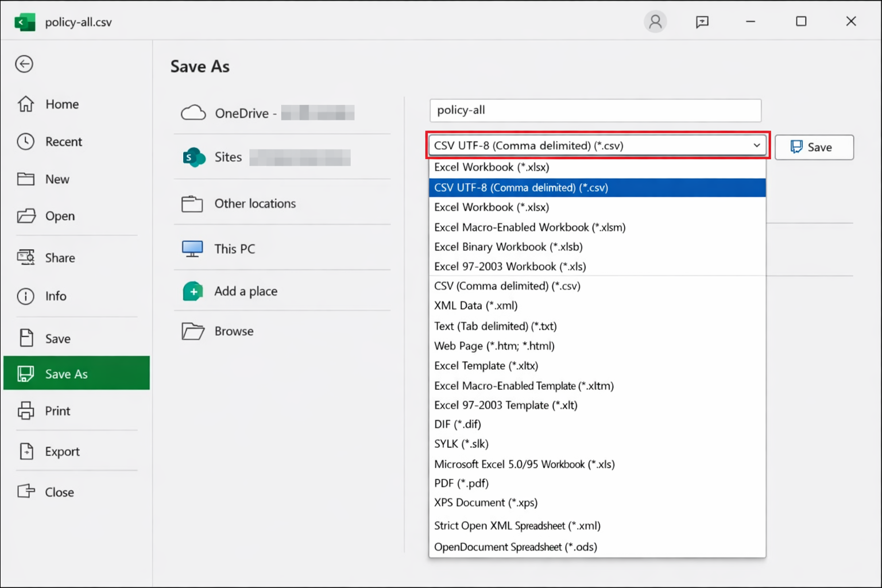This screenshot has width=882, height=588.
Task: Select the OneDrive cloud icon location
Action: pyautogui.click(x=194, y=113)
